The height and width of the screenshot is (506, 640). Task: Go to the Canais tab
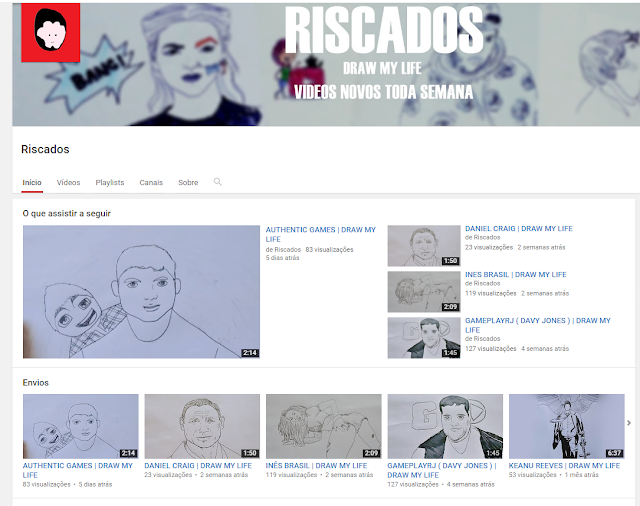151,182
